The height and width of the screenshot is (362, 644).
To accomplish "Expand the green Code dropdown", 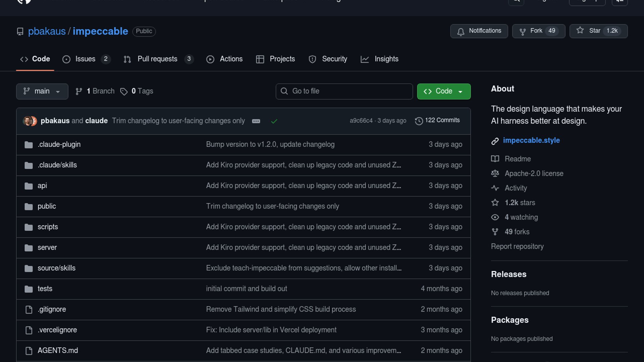I will 443,91.
